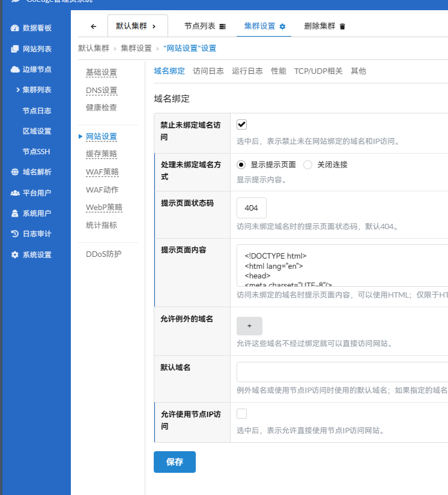Click the 默认域名 input field
448x495 pixels.
click(342, 372)
